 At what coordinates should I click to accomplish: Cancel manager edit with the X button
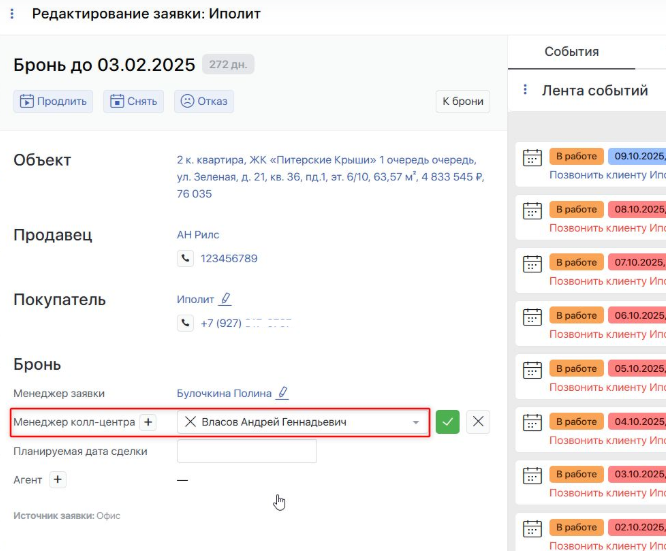[479, 422]
